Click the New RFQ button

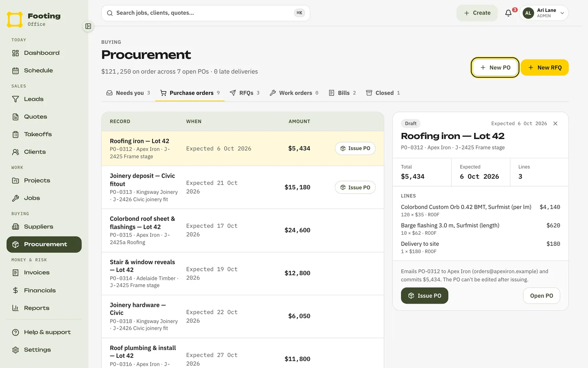pyautogui.click(x=545, y=67)
